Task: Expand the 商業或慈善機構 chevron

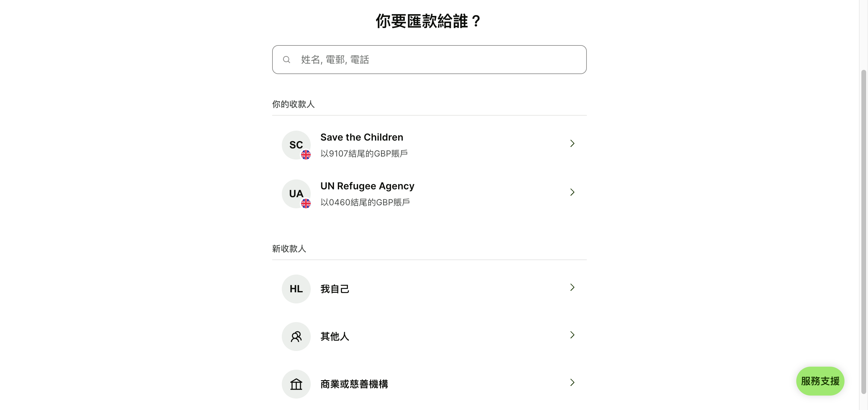Action: click(x=572, y=382)
